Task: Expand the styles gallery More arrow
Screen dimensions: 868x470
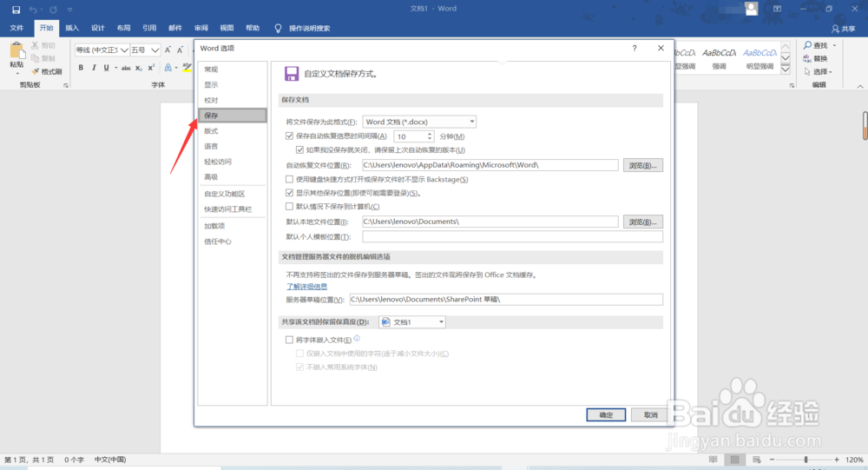Action: click(x=786, y=70)
